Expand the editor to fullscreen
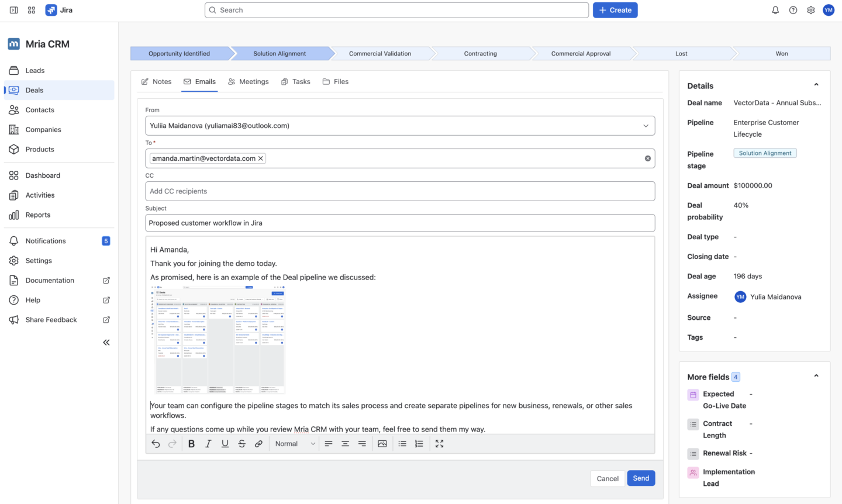The width and height of the screenshot is (842, 504). point(440,444)
